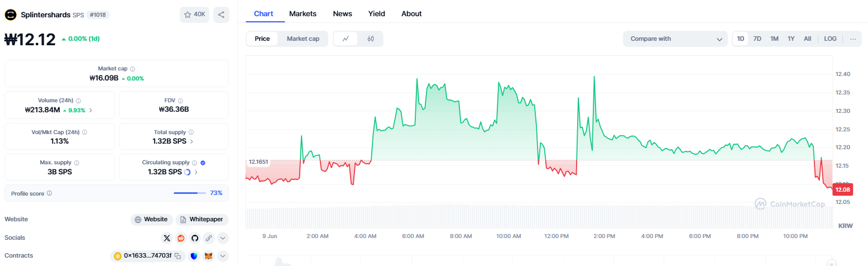The width and height of the screenshot is (868, 266).
Task: Click Vol/Mkt Cap (24h) info icon
Action: click(x=84, y=132)
